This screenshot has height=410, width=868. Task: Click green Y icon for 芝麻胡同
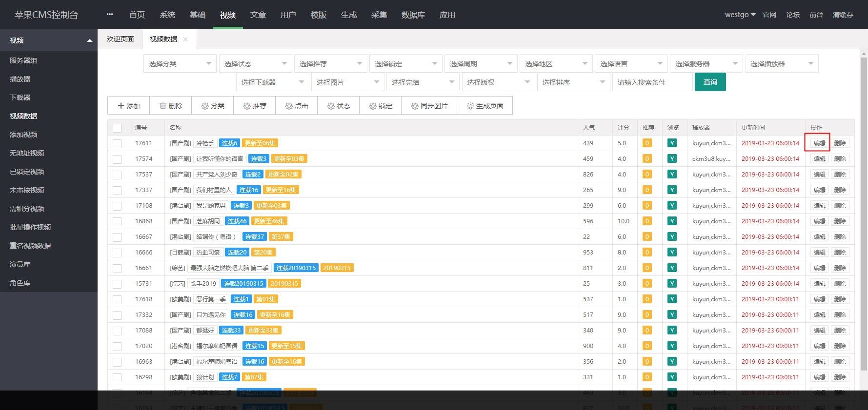pos(672,221)
